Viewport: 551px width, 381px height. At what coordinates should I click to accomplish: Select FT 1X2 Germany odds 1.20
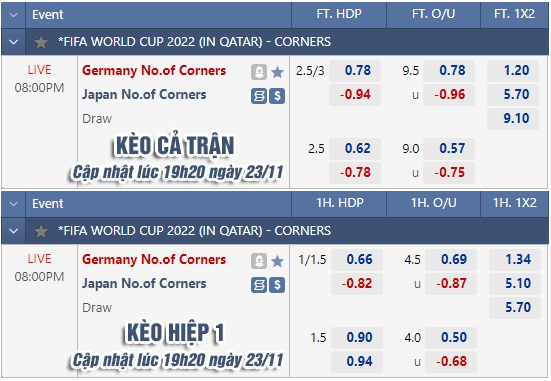point(513,71)
